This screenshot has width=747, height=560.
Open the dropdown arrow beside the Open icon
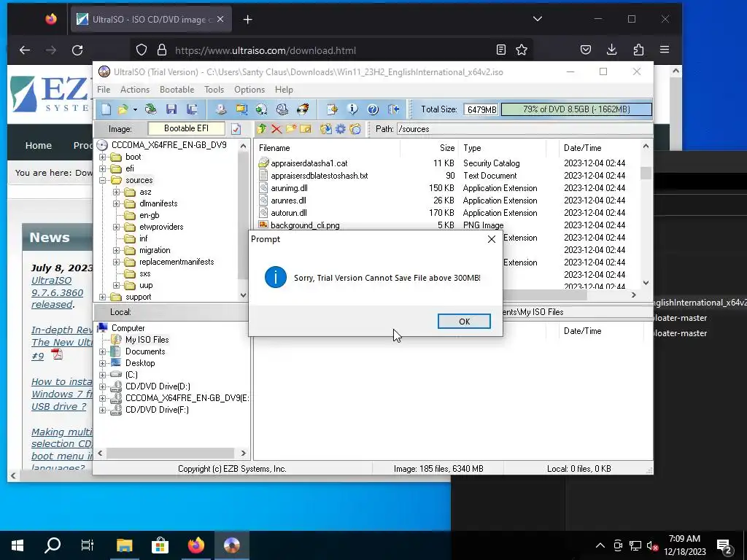point(135,110)
